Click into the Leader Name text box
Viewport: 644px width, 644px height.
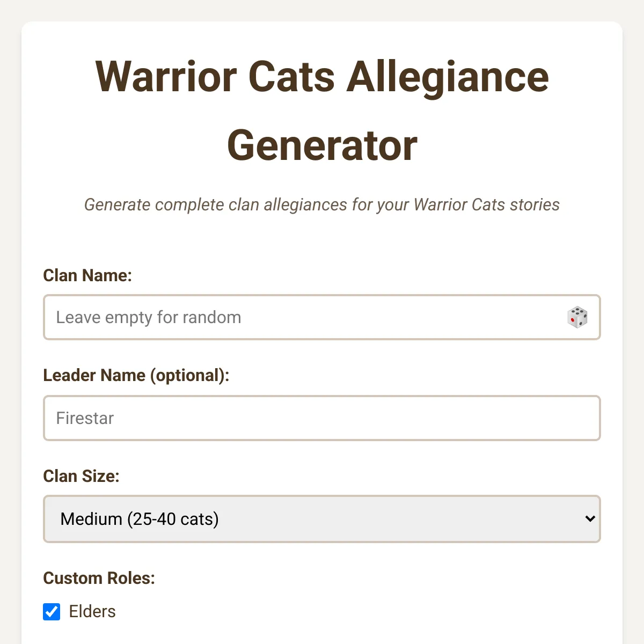(x=322, y=418)
